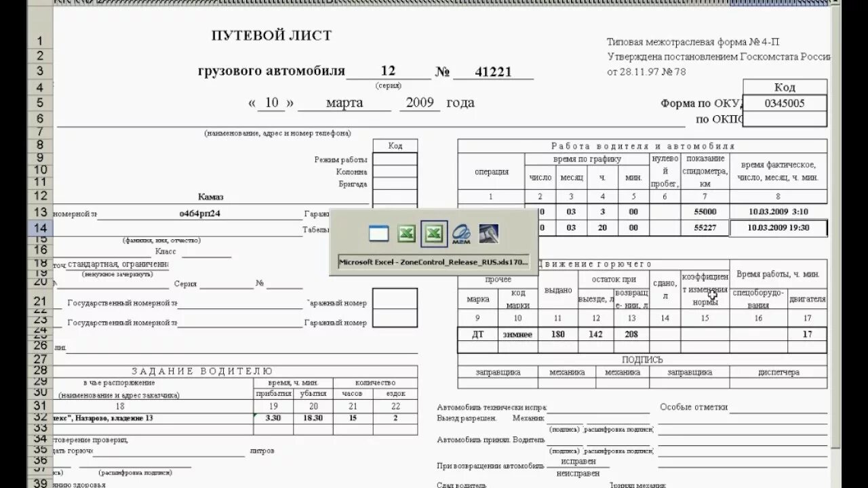Select row header 21

click(x=40, y=302)
